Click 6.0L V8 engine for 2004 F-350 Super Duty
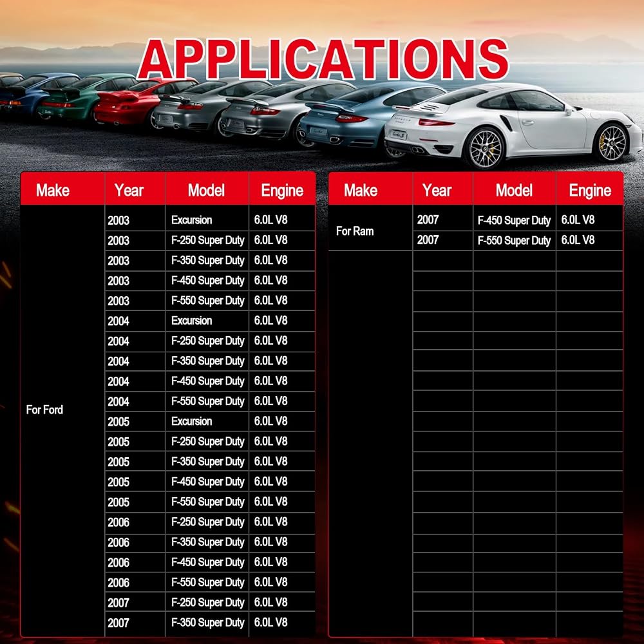Image resolution: width=644 pixels, height=644 pixels. pyautogui.click(x=270, y=361)
